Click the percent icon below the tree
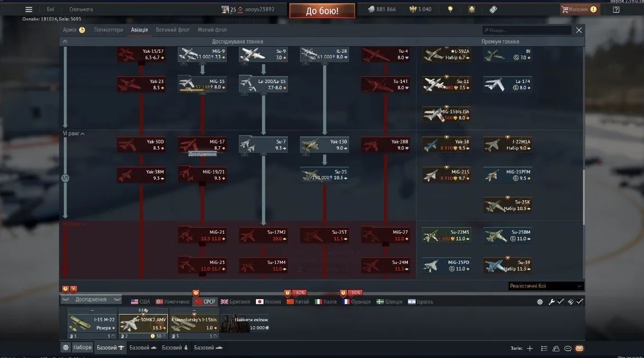 pyautogui.click(x=73, y=289)
